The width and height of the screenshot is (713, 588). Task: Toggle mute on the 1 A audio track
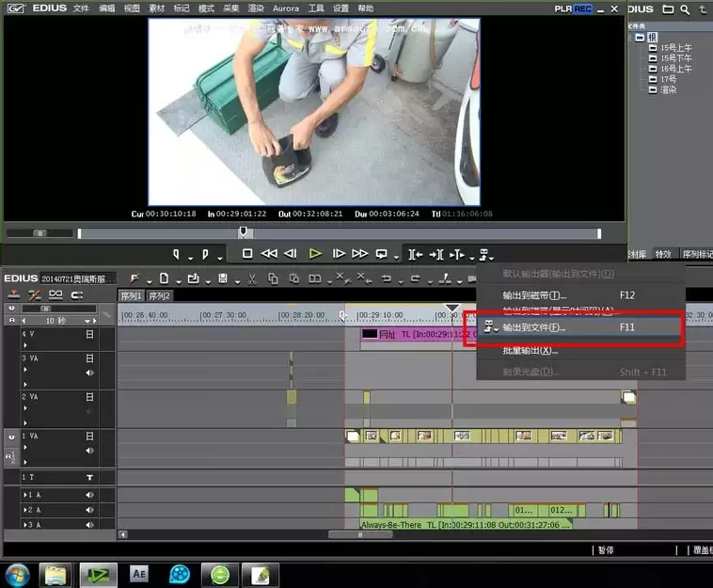tap(89, 495)
